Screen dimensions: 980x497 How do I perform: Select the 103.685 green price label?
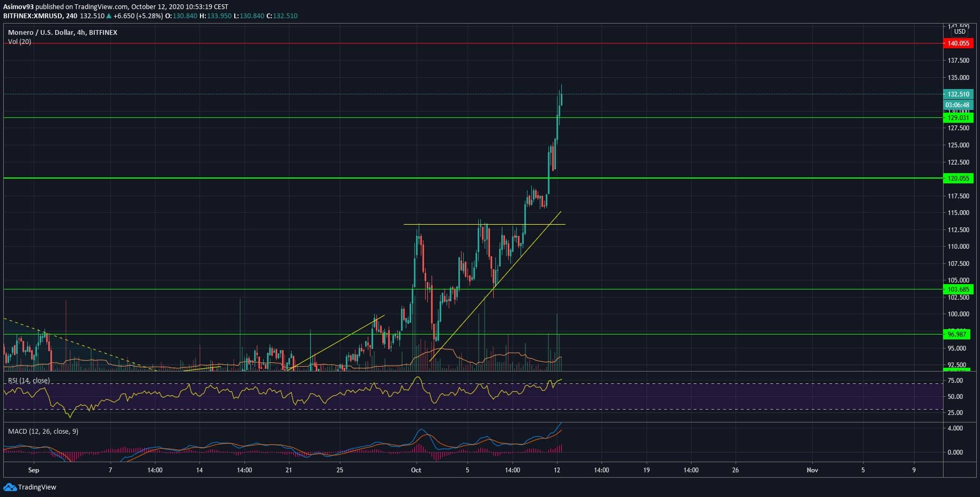[x=958, y=290]
